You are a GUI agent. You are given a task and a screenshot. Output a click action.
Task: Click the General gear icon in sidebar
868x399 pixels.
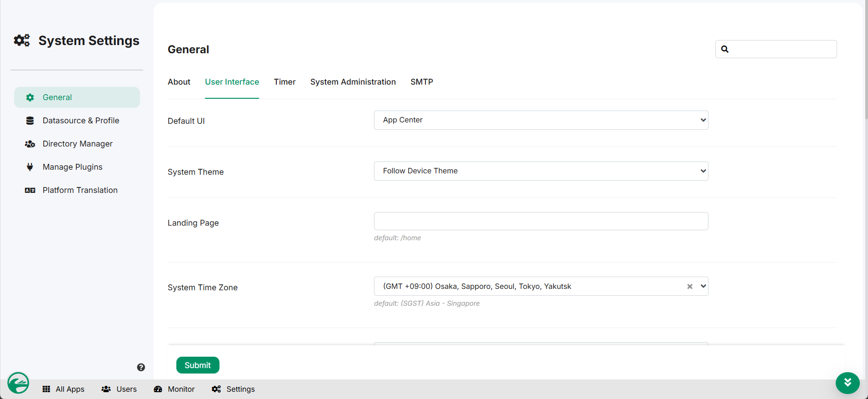30,97
